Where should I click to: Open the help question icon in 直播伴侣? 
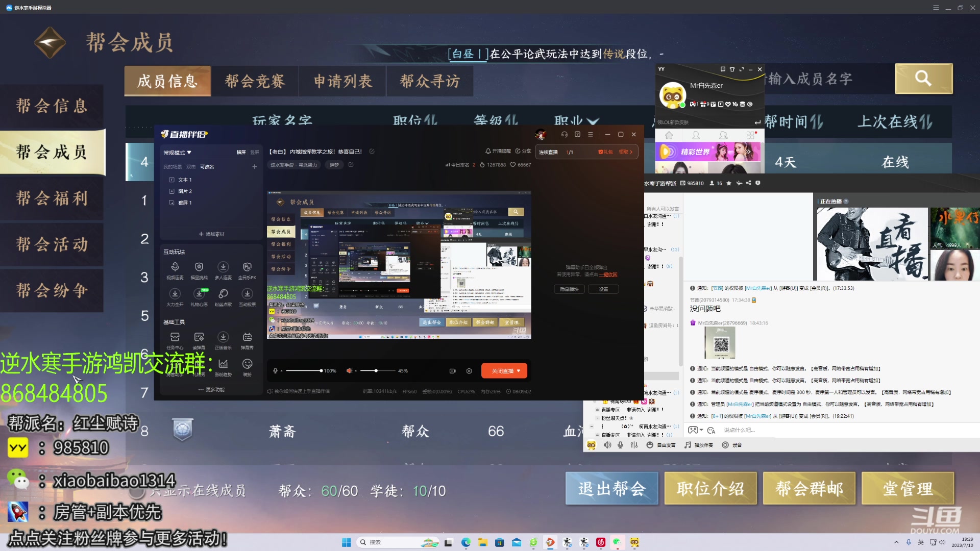(x=577, y=134)
